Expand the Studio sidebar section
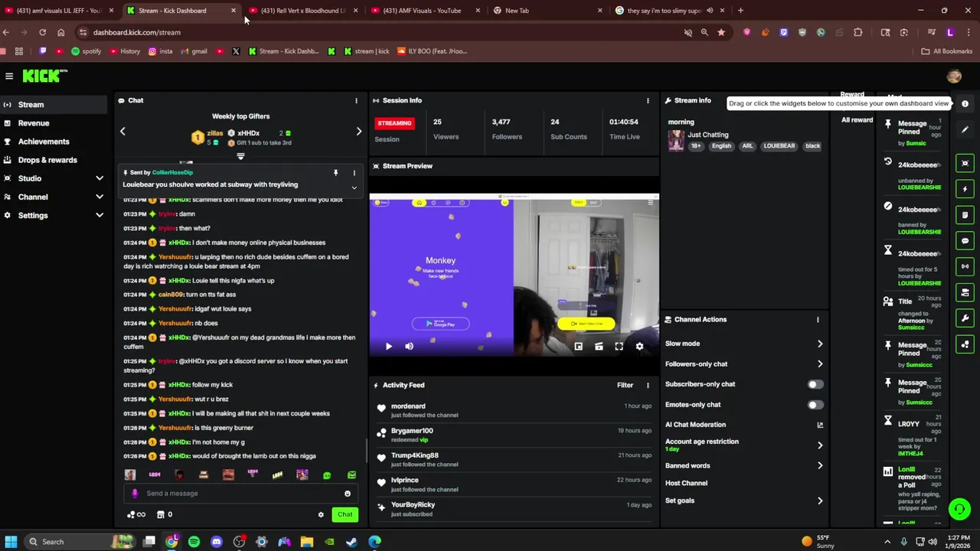This screenshot has height=551, width=980. coord(99,178)
